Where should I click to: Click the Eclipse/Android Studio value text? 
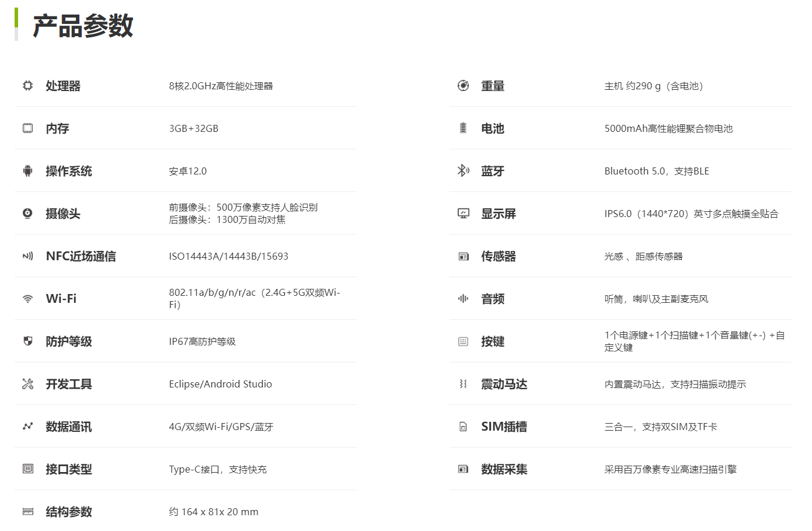[x=220, y=384]
